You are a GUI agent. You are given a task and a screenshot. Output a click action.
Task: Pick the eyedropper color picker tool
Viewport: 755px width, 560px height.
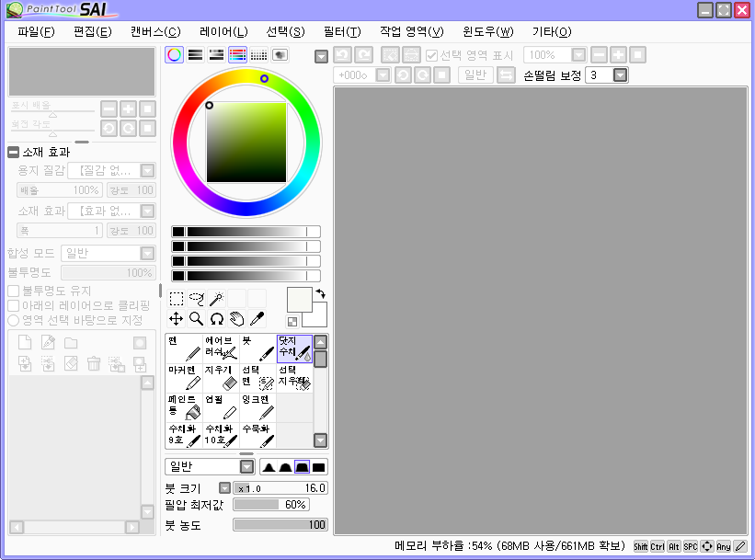pos(257,319)
